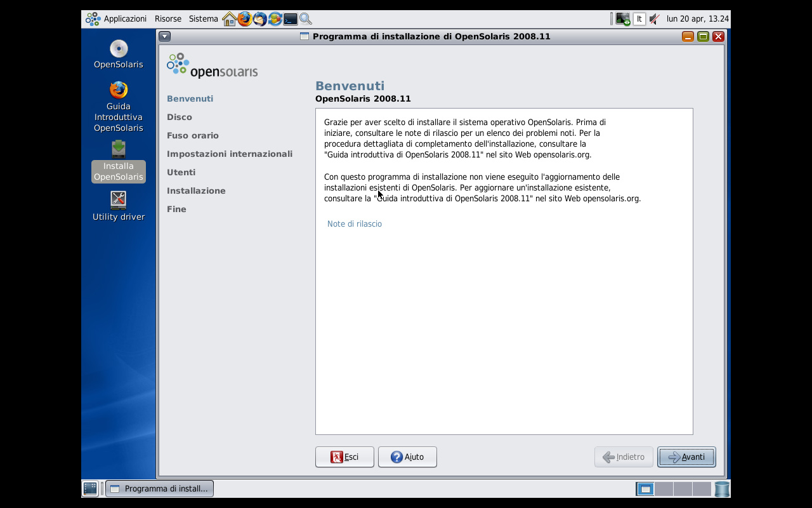Image resolution: width=812 pixels, height=508 pixels.
Task: Maximize the installer window
Action: (703, 36)
